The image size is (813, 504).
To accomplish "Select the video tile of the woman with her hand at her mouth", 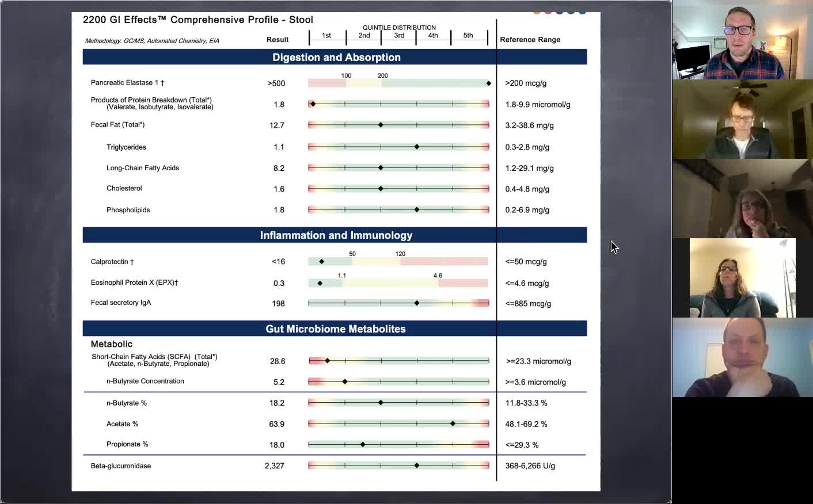I will tap(743, 198).
